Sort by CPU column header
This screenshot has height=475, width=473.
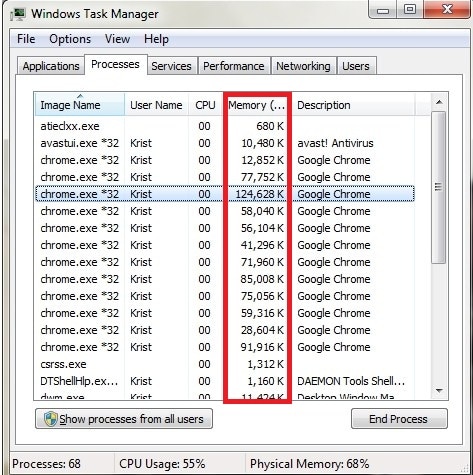[x=205, y=105]
